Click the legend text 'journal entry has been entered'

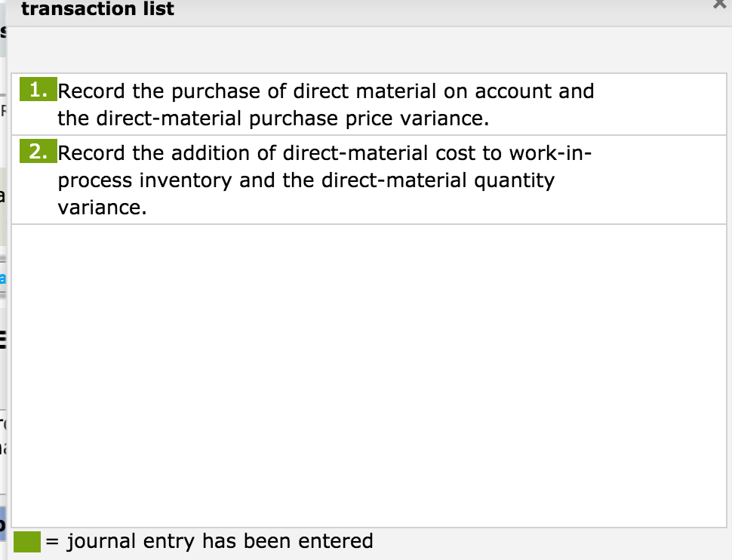tap(218, 541)
